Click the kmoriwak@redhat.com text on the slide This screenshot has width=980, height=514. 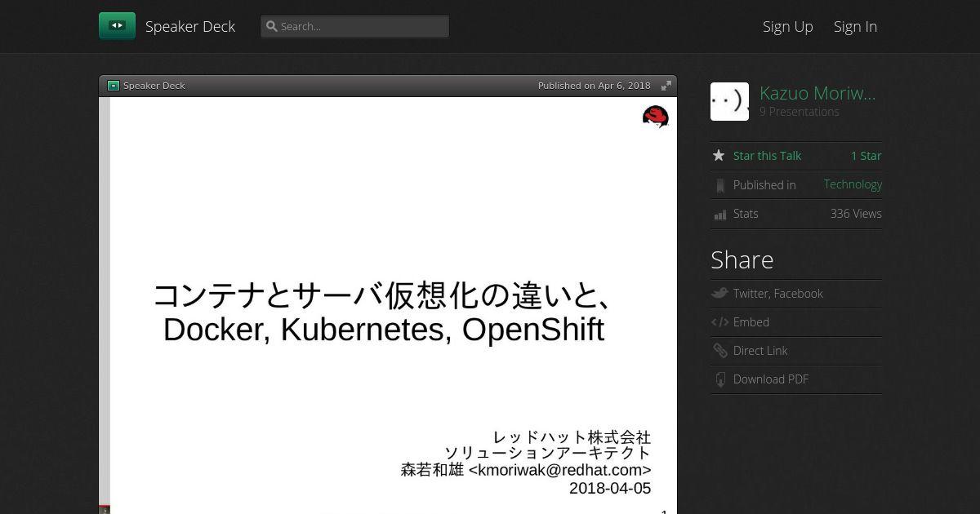560,470
